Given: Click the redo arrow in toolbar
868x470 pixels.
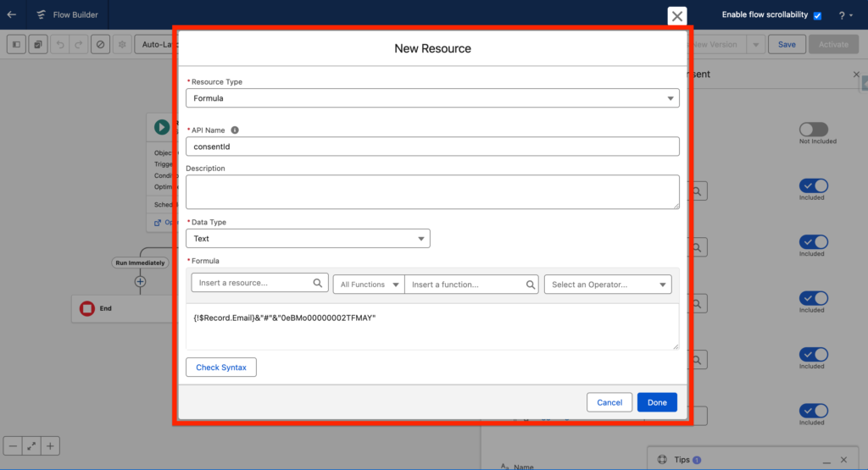Looking at the screenshot, I should coord(79,44).
